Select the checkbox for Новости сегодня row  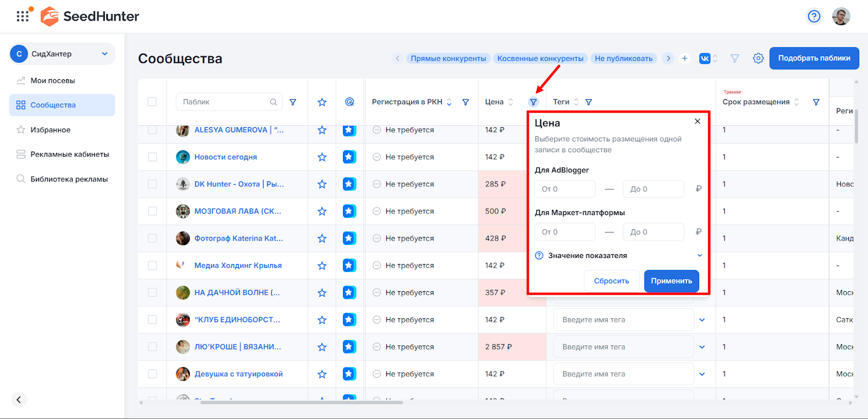(152, 157)
